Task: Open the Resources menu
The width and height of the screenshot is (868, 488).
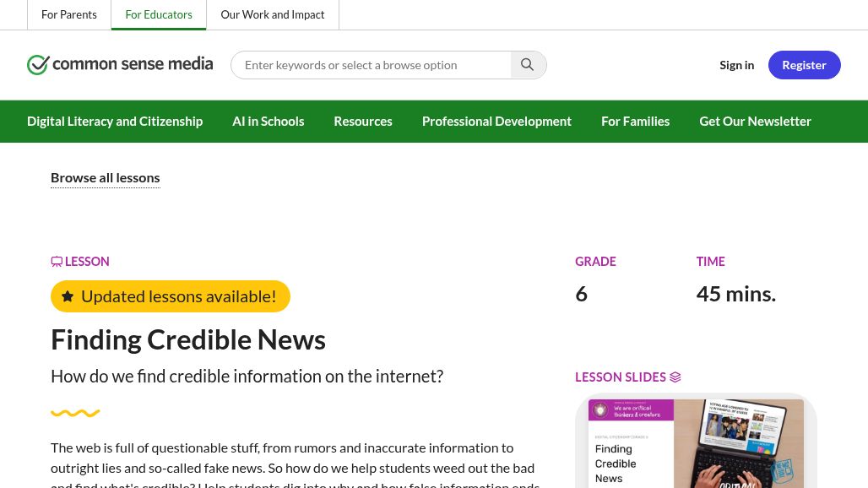Action: pyautogui.click(x=363, y=122)
